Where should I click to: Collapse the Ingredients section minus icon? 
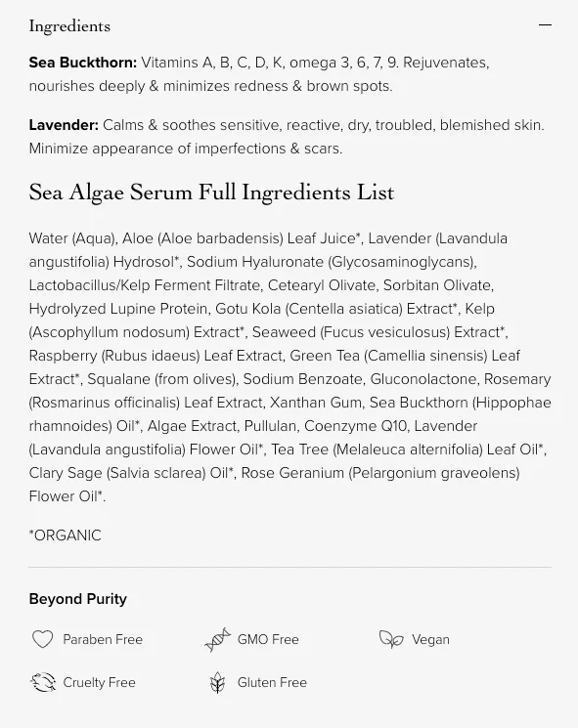pyautogui.click(x=545, y=24)
